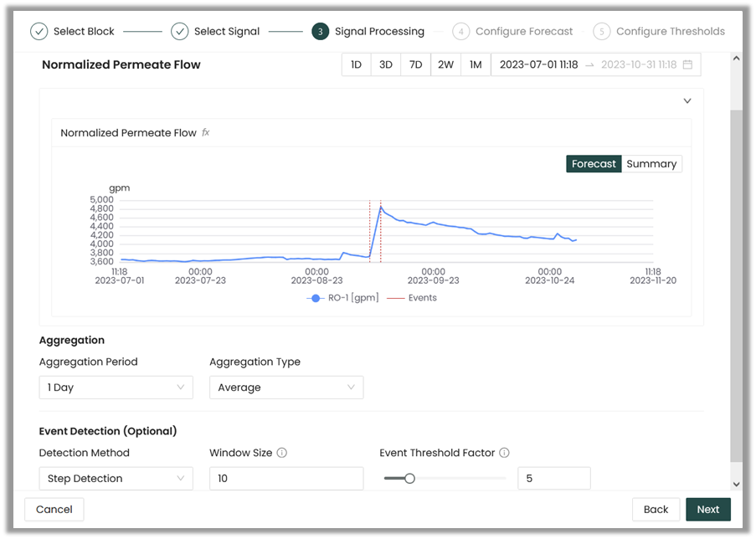Switch chart to Summary view
The image size is (756, 539).
pos(651,164)
